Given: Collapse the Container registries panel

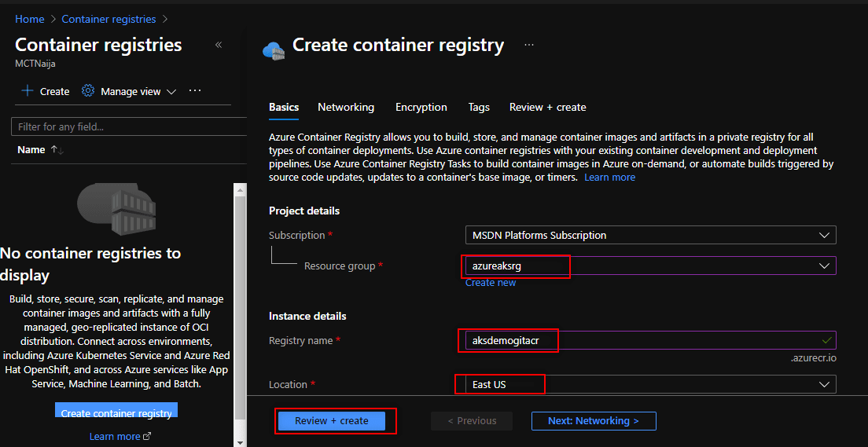Looking at the screenshot, I should [218, 45].
